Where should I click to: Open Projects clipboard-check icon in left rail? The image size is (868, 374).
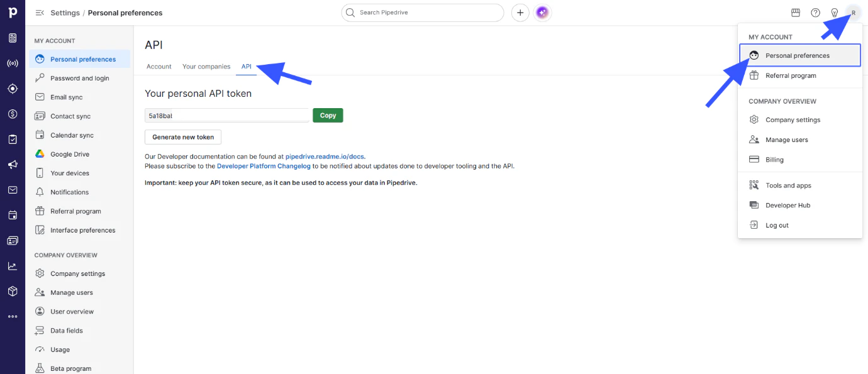(x=13, y=140)
